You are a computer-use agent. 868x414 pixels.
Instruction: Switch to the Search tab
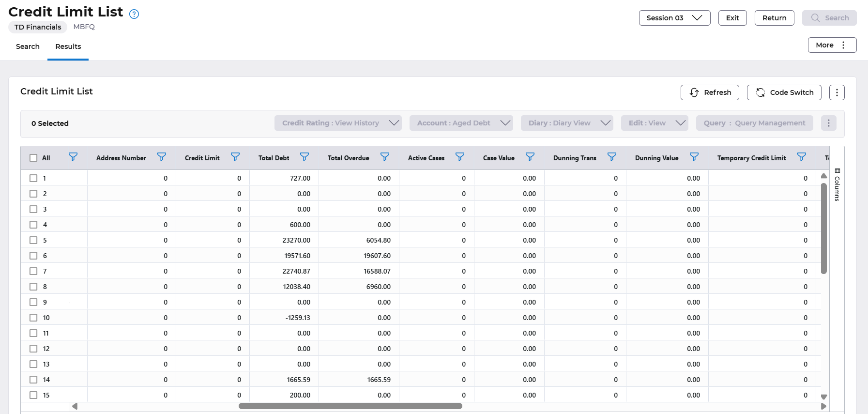(x=28, y=46)
